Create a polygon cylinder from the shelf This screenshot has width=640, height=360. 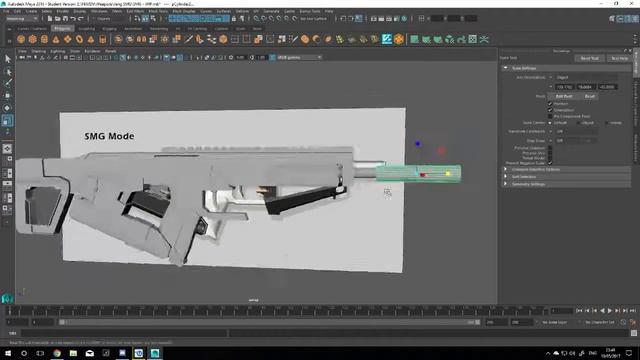pos(44,39)
